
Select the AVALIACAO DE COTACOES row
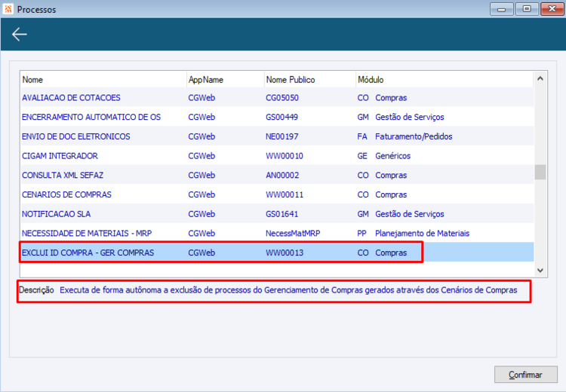[277, 98]
